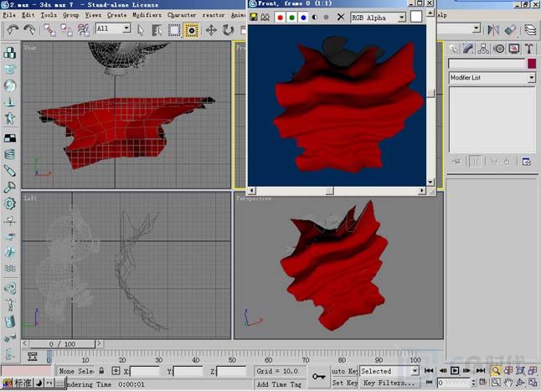Click Save Bitmap in render window
This screenshot has width=541, height=392.
point(254,17)
